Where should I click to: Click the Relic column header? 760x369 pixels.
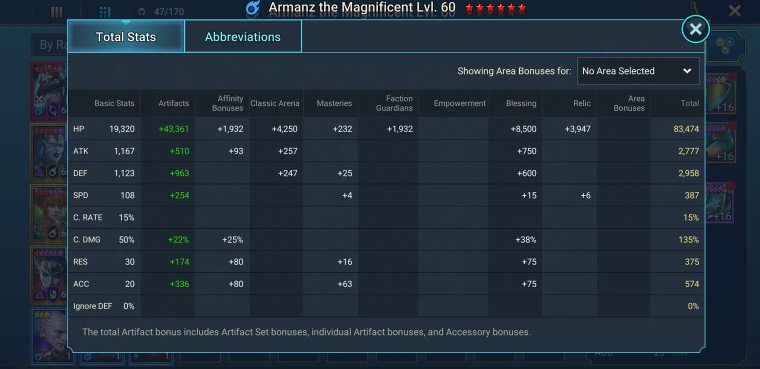tap(582, 103)
